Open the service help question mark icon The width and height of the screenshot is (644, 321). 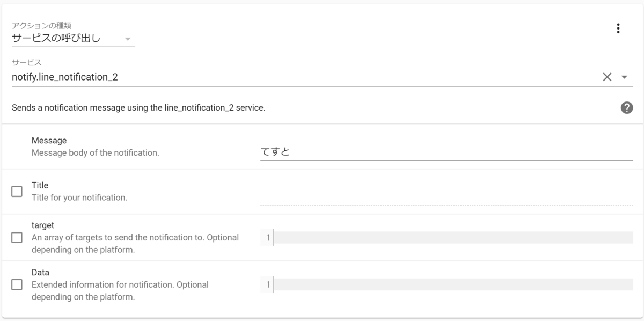click(x=626, y=107)
